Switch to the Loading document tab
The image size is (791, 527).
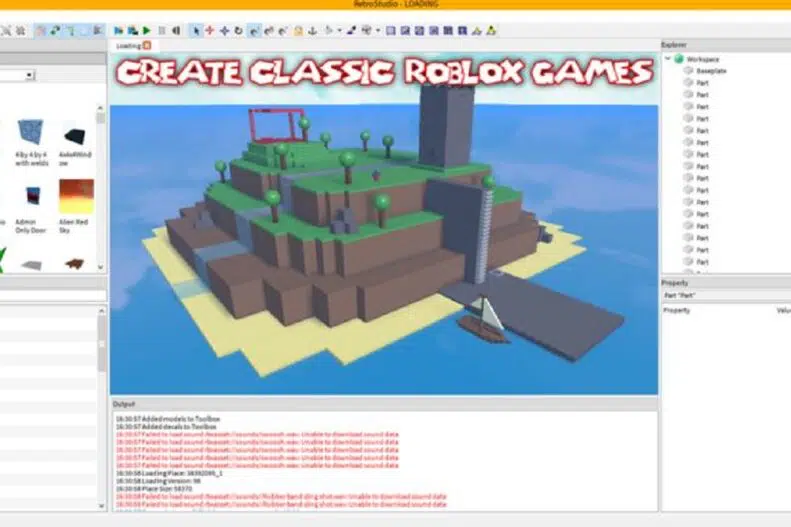point(128,46)
